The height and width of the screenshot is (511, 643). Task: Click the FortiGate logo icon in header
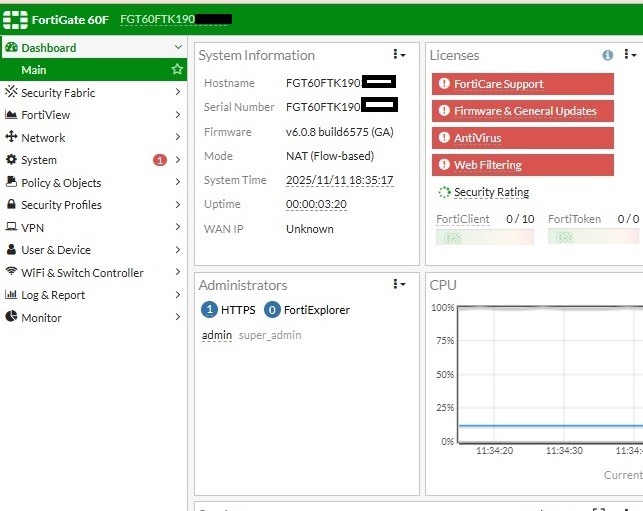coord(15,20)
